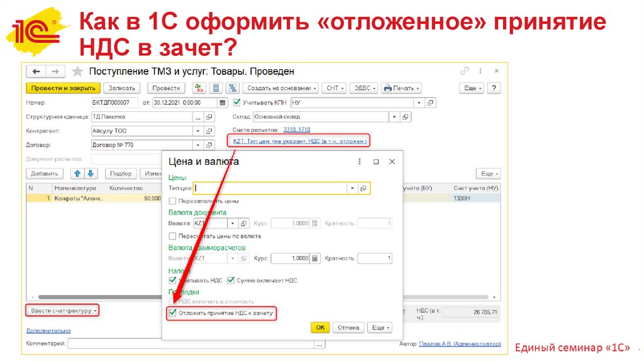Image resolution: width=644 pixels, height=361 pixels.
Task: Open the Валюта KZT record icon
Action: 243,223
